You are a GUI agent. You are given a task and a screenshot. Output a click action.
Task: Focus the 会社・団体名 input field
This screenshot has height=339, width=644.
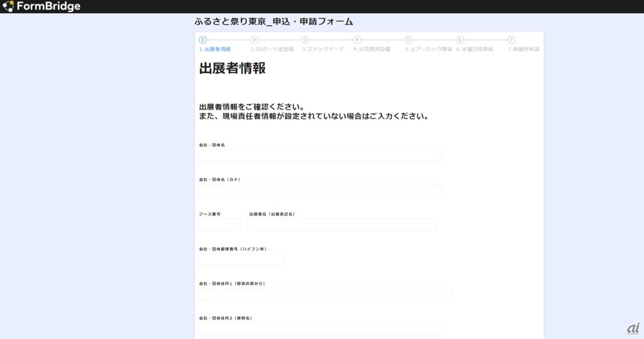(320, 156)
